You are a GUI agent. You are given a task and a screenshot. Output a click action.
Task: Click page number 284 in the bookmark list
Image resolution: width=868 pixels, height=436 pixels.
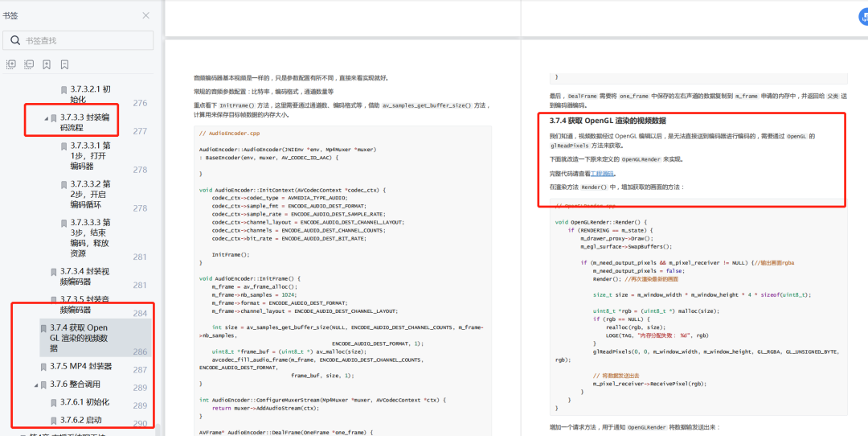pos(140,314)
